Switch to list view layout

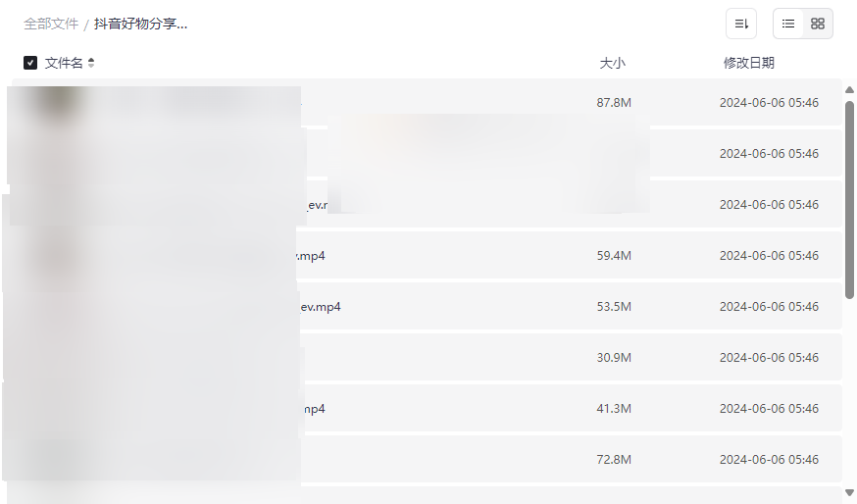click(788, 24)
